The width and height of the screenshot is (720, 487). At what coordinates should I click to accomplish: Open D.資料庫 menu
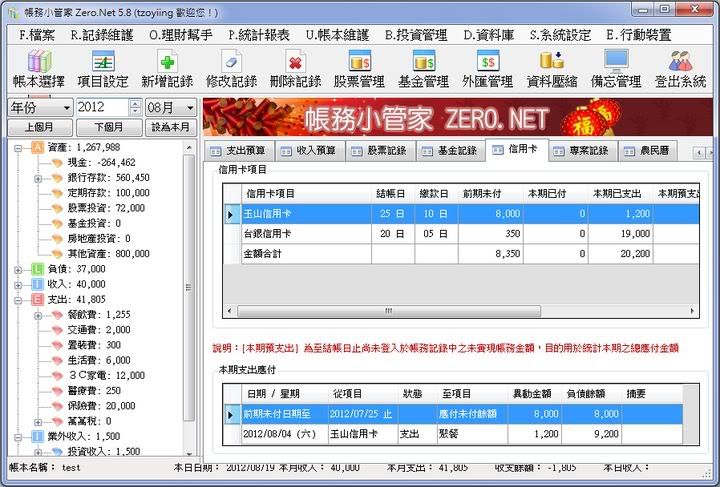point(489,35)
